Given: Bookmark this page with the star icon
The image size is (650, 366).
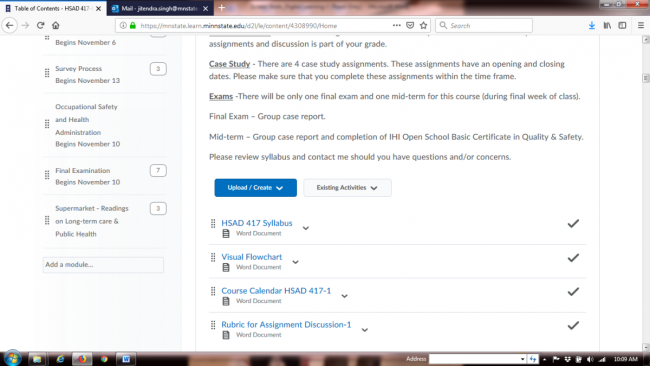Looking at the screenshot, I should (423, 25).
